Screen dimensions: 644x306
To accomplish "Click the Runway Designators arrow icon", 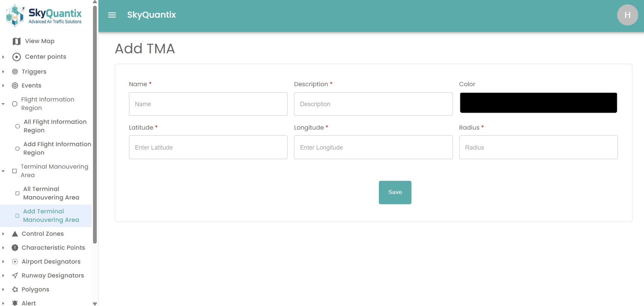I will pyautogui.click(x=15, y=275).
